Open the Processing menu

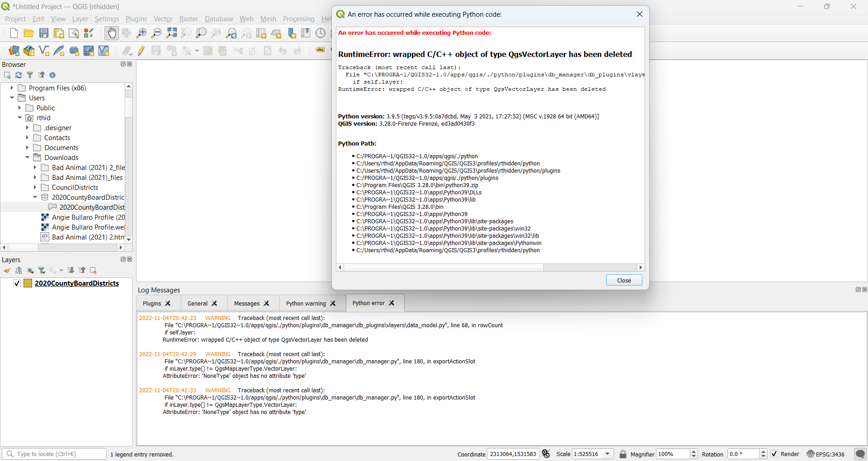pyautogui.click(x=298, y=19)
